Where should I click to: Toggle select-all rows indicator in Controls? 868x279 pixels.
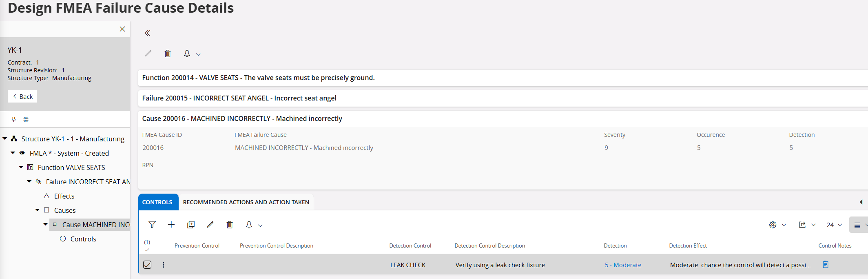click(x=147, y=246)
